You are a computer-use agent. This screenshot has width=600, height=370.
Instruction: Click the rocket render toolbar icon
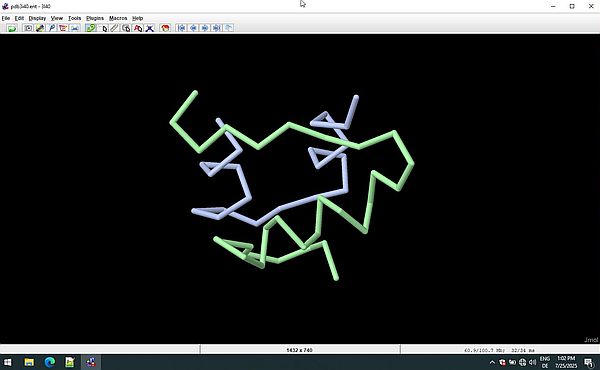(40, 28)
